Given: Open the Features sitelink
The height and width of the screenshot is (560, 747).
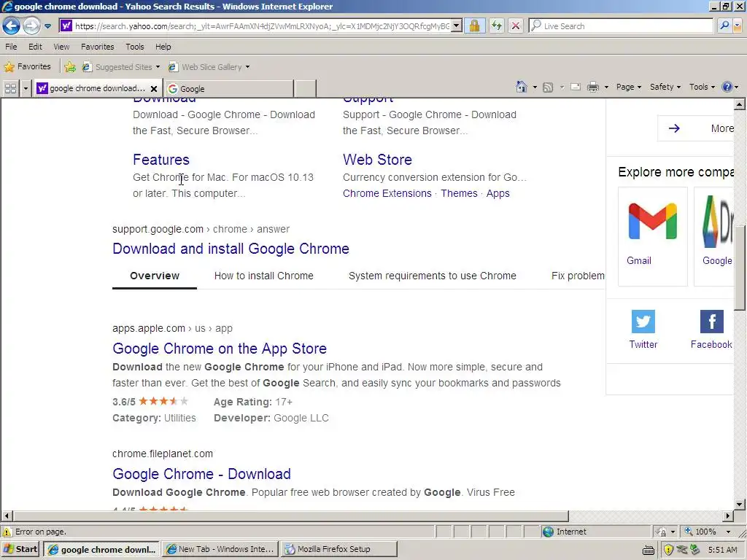Looking at the screenshot, I should (x=161, y=160).
